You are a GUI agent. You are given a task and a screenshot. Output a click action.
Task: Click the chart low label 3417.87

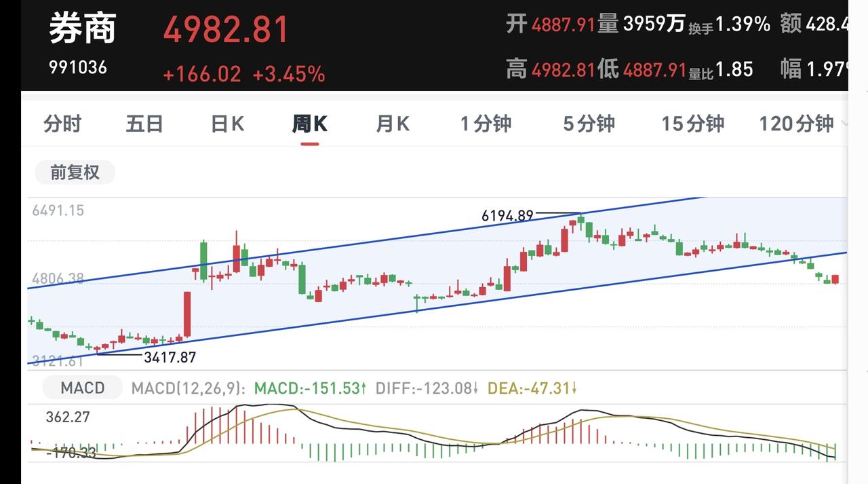click(170, 356)
